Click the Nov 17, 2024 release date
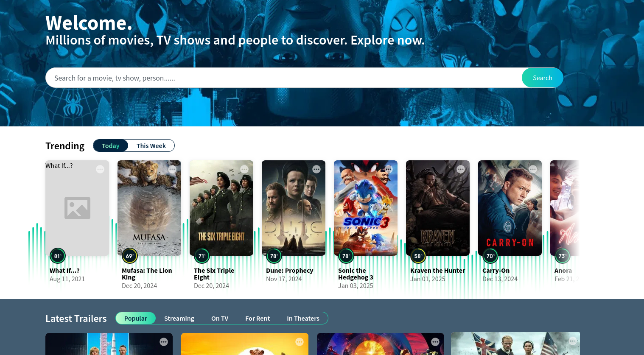644x355 pixels. [x=284, y=279]
